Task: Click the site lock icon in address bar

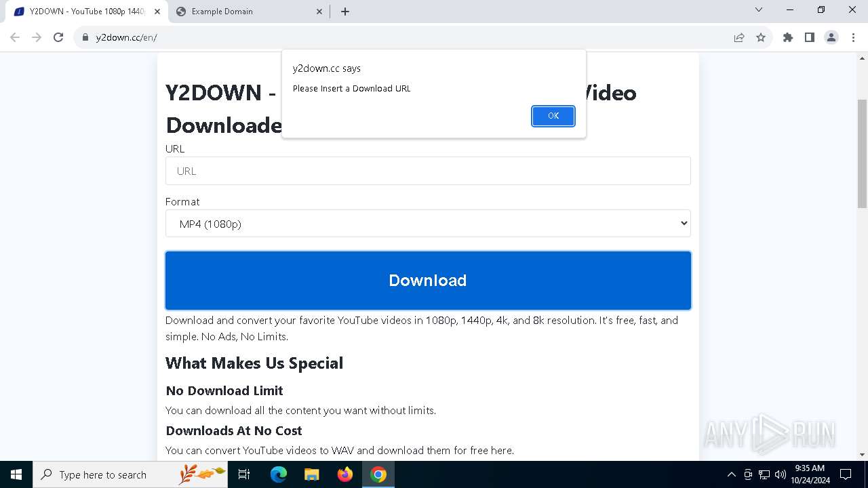Action: (85, 37)
